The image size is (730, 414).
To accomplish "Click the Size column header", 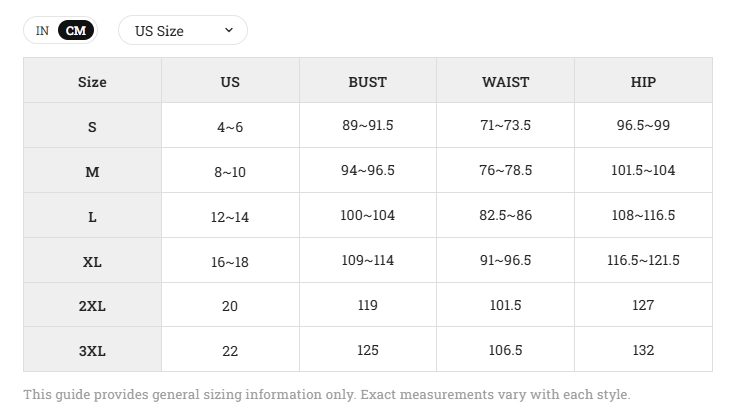I will click(92, 81).
